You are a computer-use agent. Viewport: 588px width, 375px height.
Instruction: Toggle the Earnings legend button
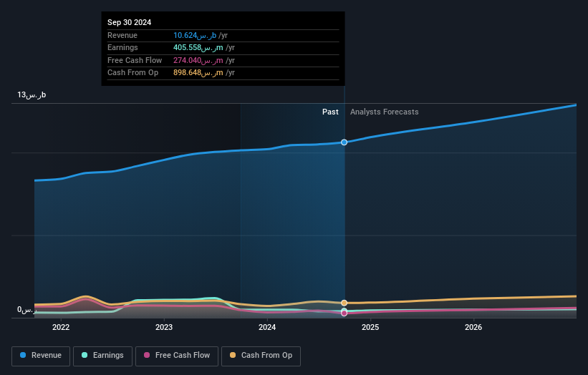click(102, 356)
